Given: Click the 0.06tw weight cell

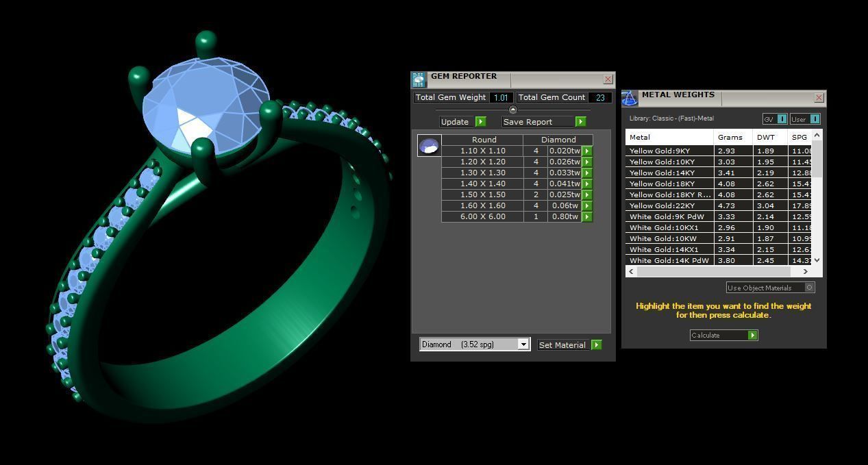Looking at the screenshot, I should pyautogui.click(x=565, y=205).
